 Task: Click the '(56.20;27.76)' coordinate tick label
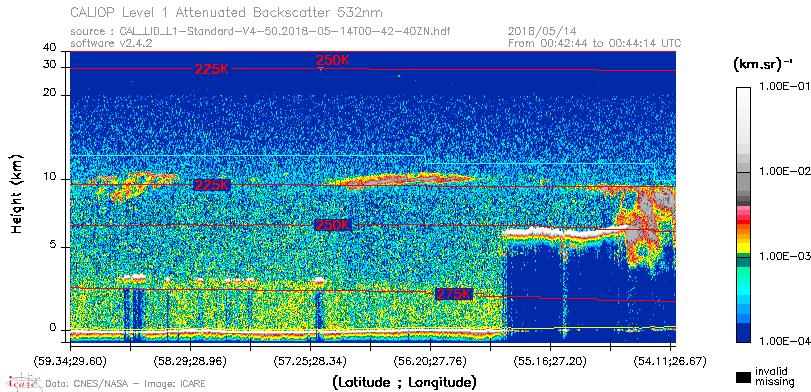pyautogui.click(x=430, y=360)
